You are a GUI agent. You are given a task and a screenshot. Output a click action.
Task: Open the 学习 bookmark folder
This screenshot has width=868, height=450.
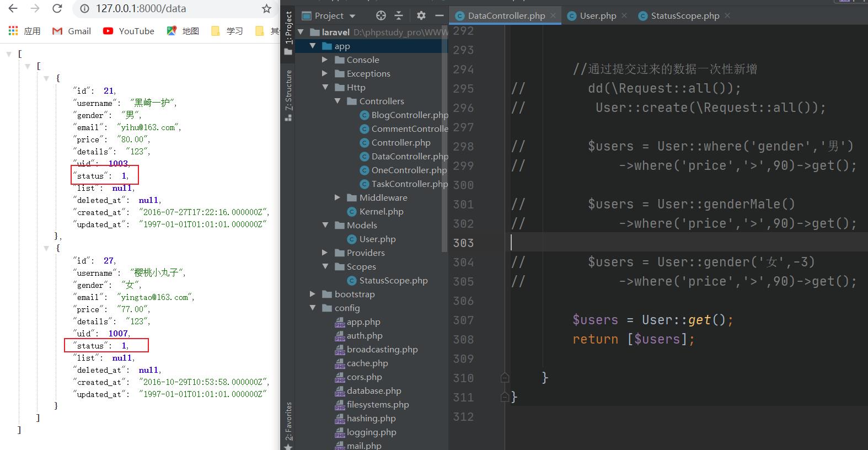[x=227, y=31]
